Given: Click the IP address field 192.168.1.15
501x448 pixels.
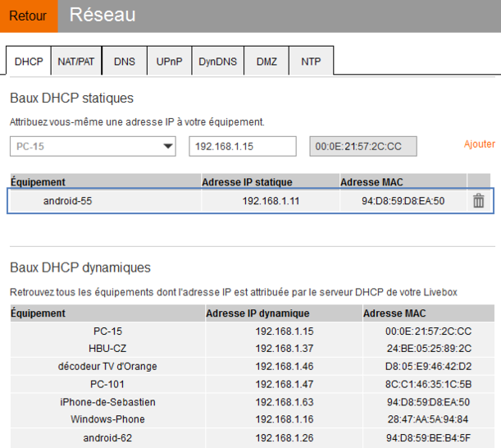Looking at the screenshot, I should coord(242,146).
